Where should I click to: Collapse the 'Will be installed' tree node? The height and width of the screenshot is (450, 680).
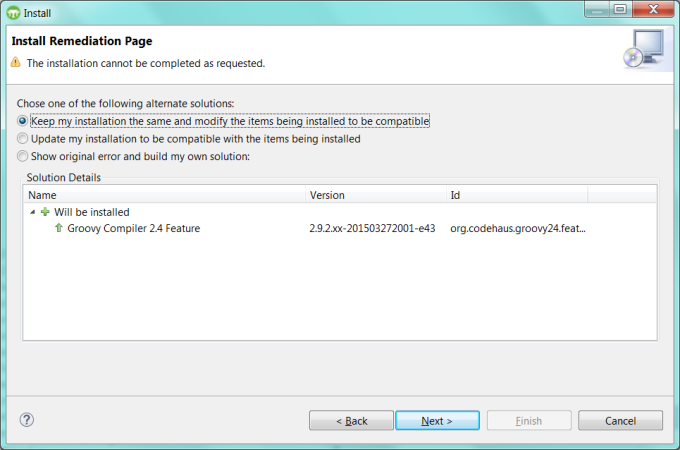coord(33,212)
